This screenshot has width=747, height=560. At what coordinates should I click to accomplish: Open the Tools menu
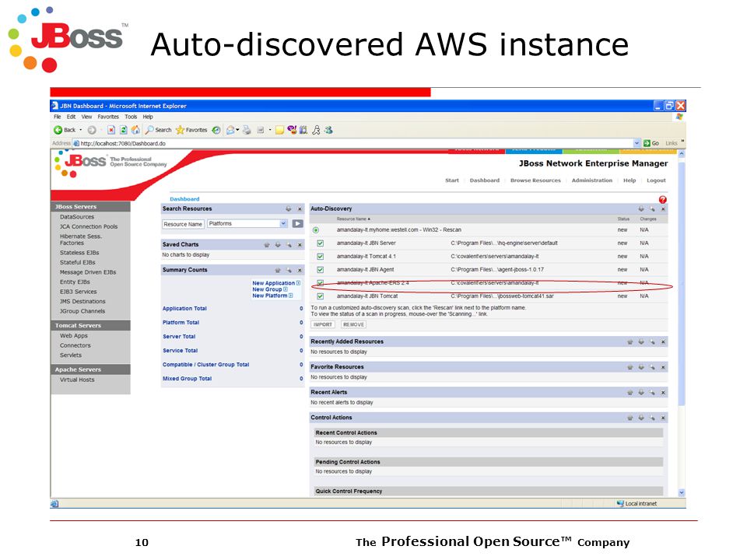pos(131,117)
